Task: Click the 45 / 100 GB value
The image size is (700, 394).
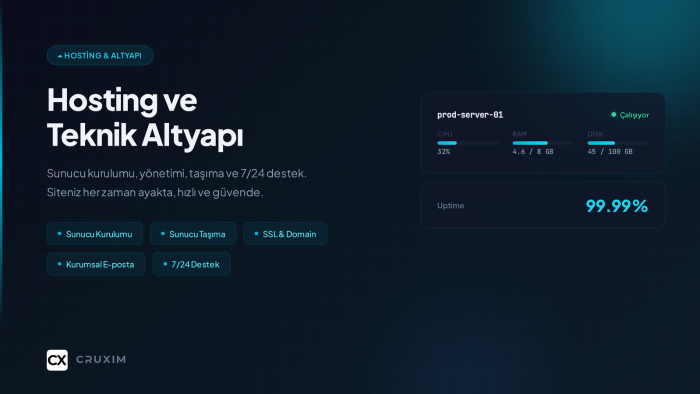Action: click(x=610, y=152)
